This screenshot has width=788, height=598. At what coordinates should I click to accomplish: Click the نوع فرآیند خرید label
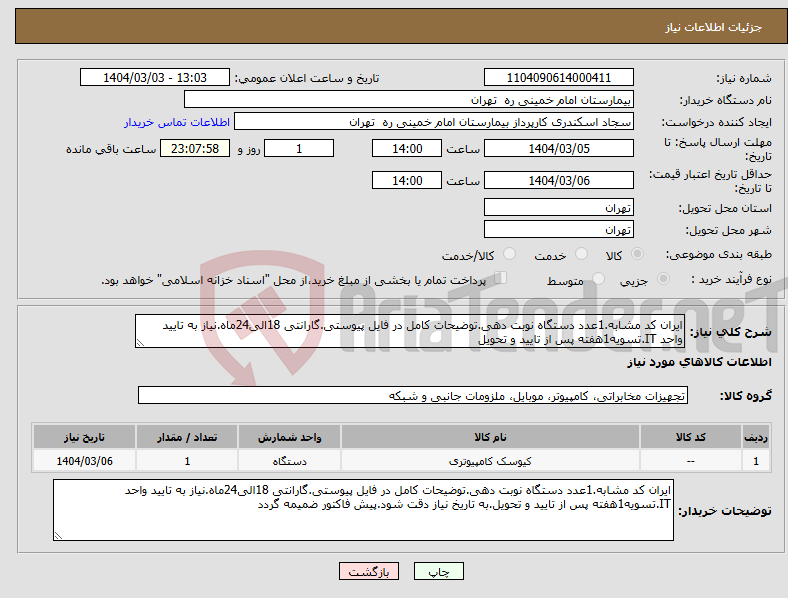(731, 279)
